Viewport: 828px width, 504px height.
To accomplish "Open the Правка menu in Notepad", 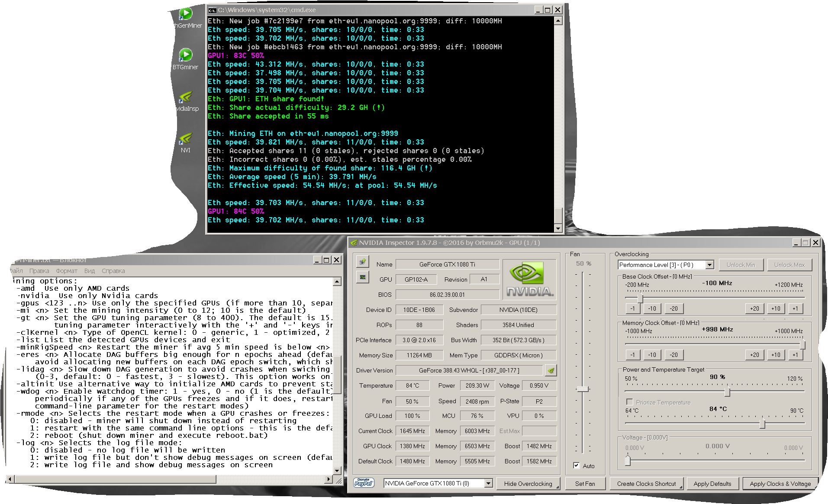I will pos(39,271).
